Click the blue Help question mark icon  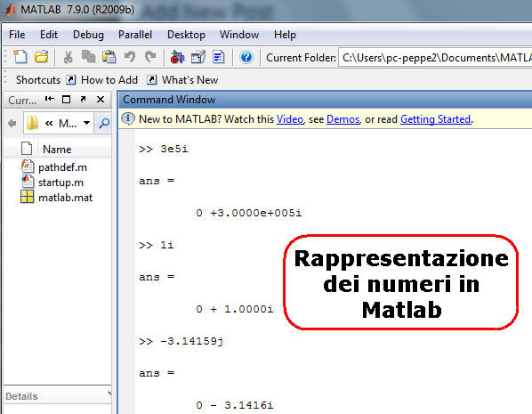[246, 57]
